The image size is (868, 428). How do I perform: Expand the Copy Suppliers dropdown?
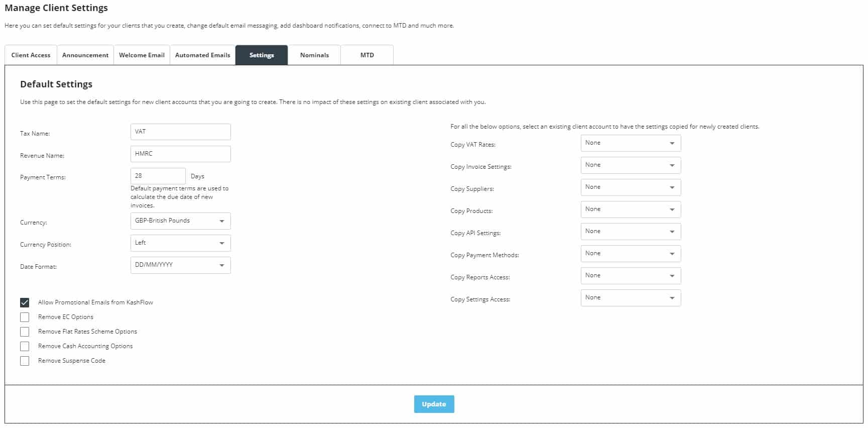coord(631,187)
